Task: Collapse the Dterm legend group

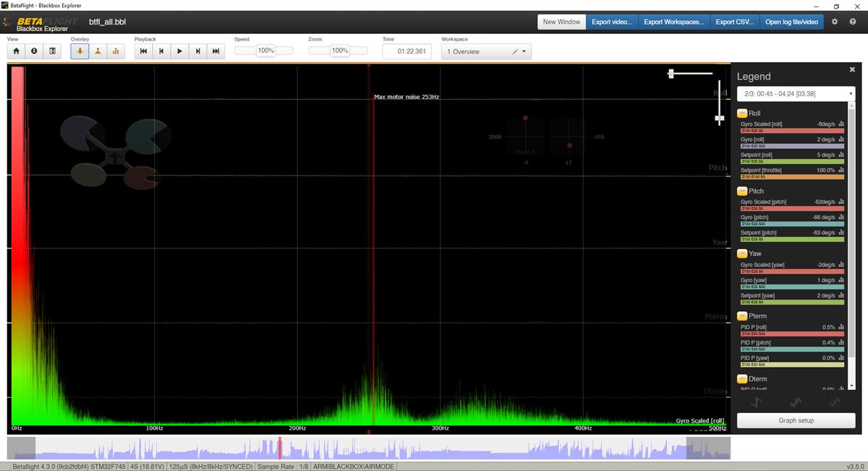Action: (x=742, y=378)
